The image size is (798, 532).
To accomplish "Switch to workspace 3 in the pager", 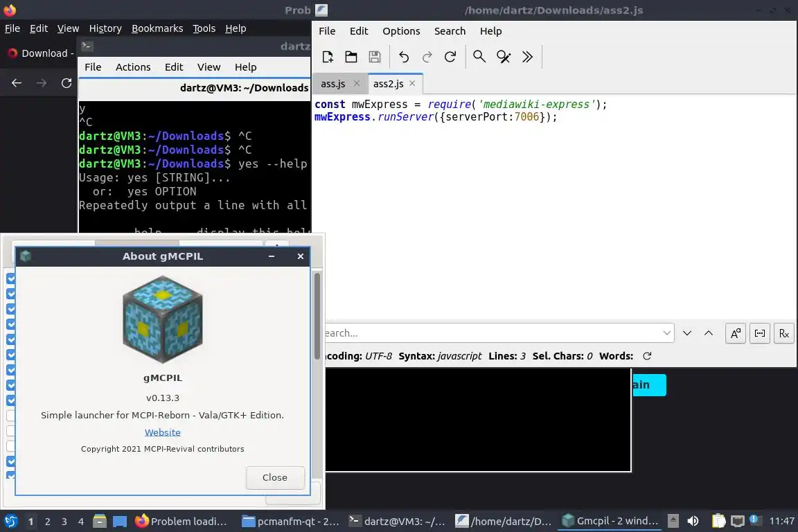I will click(64, 522).
